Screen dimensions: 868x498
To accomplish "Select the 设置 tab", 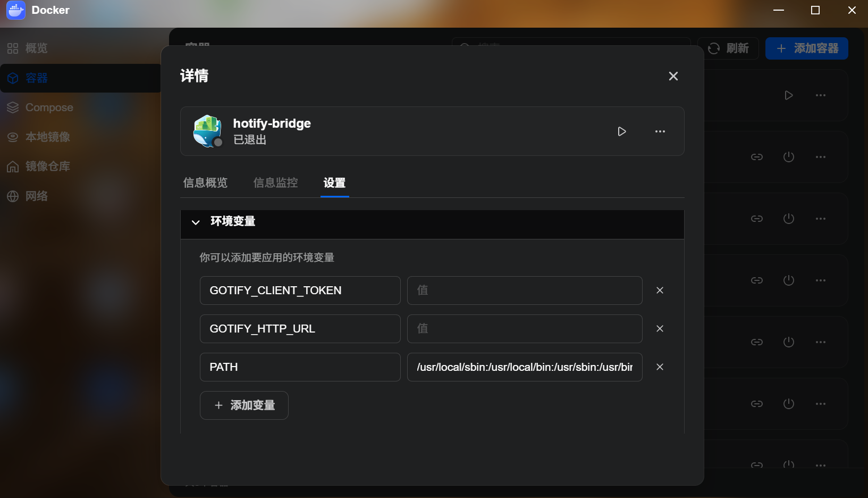I will click(x=334, y=183).
